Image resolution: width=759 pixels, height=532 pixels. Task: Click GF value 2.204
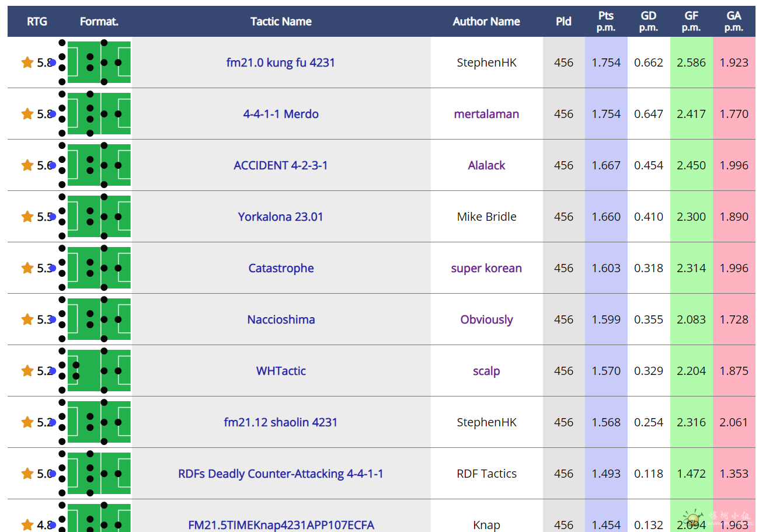click(691, 371)
